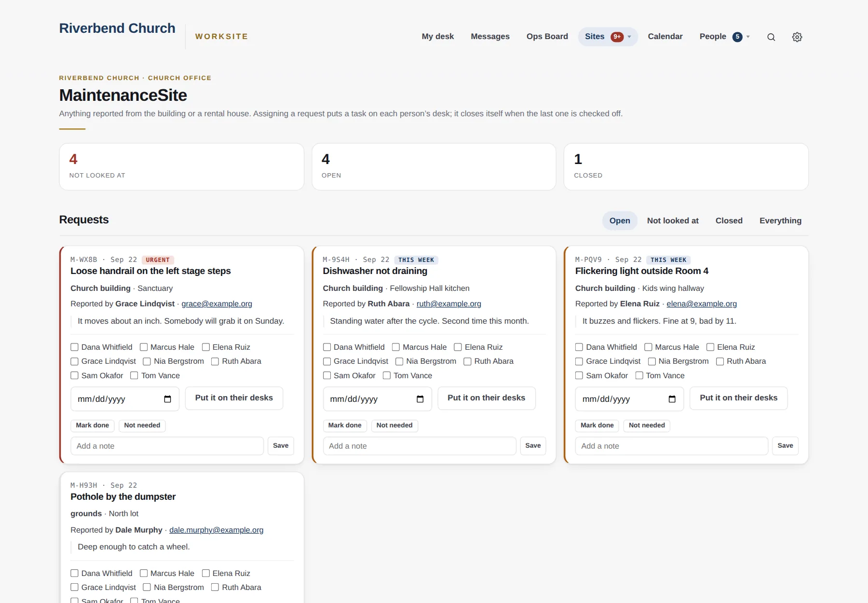Email grace@example.org link
Viewport: 868px width, 603px height.
coord(217,304)
